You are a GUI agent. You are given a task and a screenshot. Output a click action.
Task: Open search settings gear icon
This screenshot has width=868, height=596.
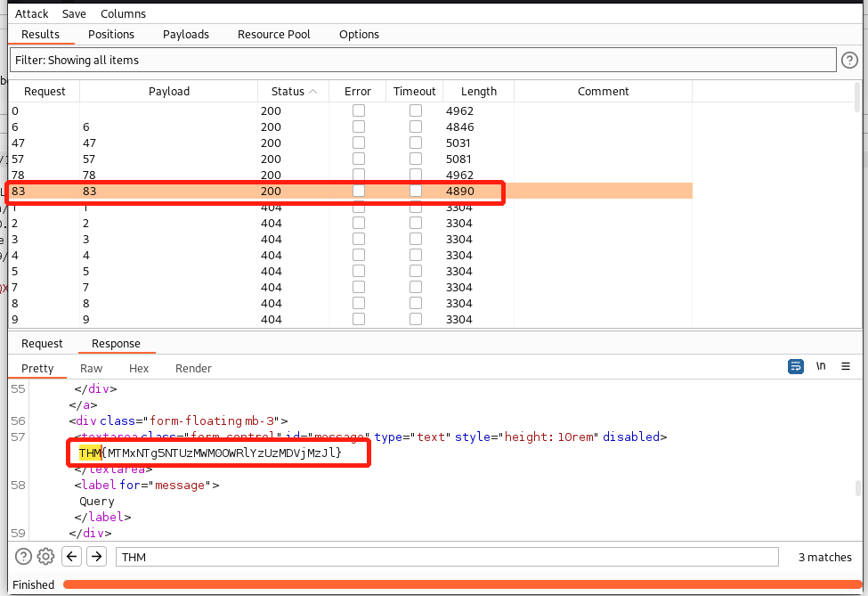tap(45, 557)
